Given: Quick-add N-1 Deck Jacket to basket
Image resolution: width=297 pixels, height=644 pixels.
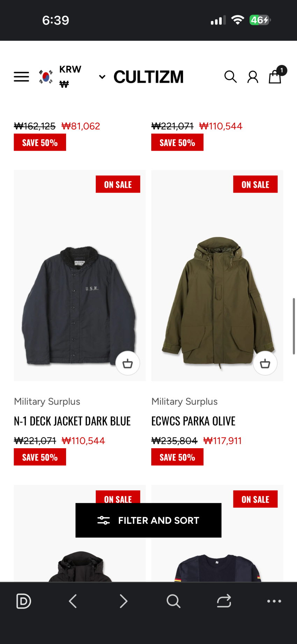Looking at the screenshot, I should [128, 363].
